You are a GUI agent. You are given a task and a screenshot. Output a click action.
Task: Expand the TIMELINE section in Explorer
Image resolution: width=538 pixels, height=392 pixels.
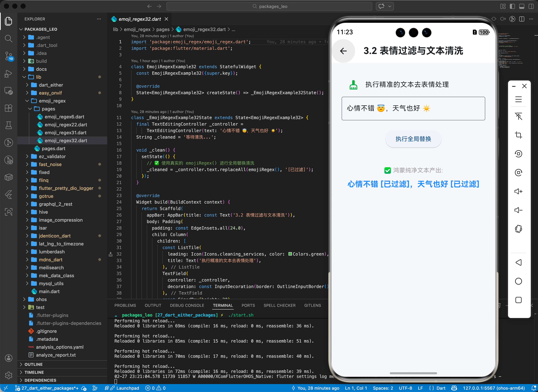pos(34,372)
